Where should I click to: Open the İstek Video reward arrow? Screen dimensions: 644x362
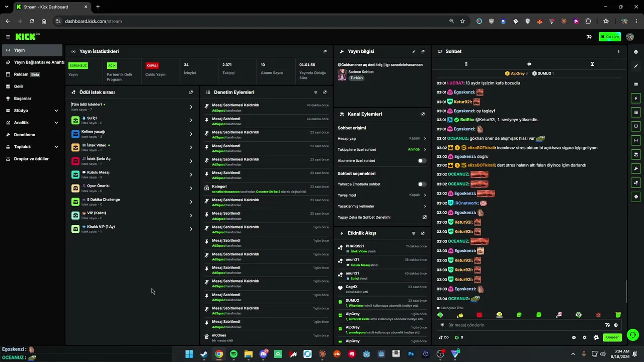(191, 147)
